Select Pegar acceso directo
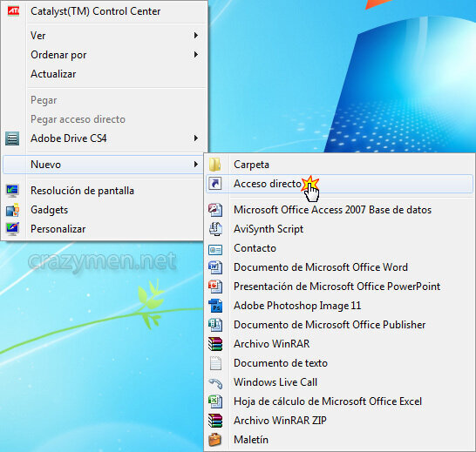 [105, 119]
